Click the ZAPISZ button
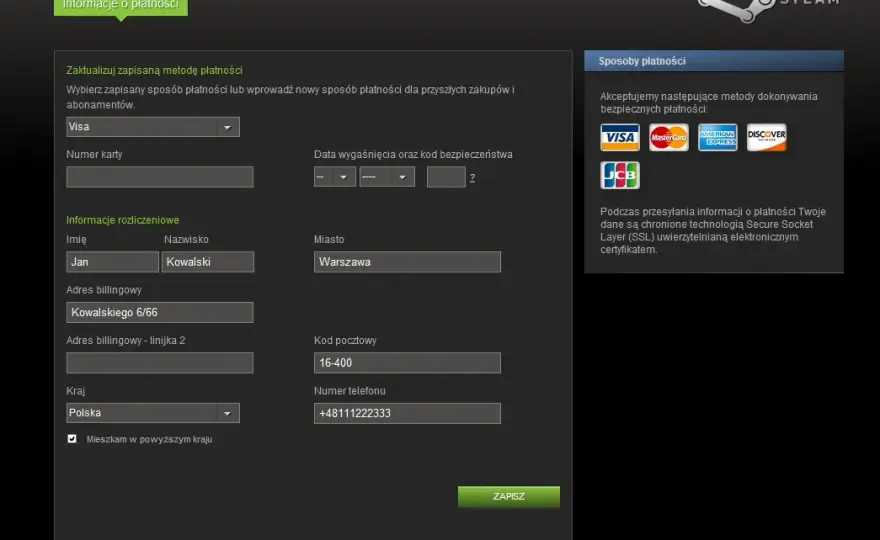The image size is (880, 540). coord(508,496)
